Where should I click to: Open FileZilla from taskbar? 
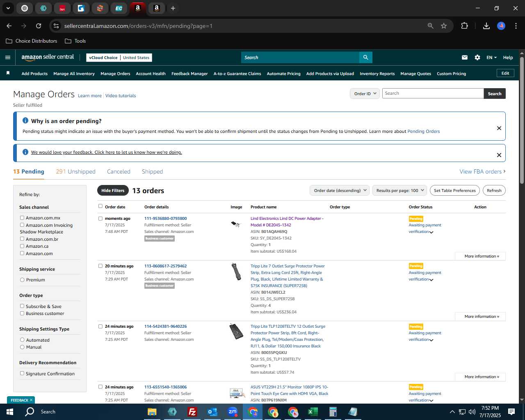coord(192,412)
